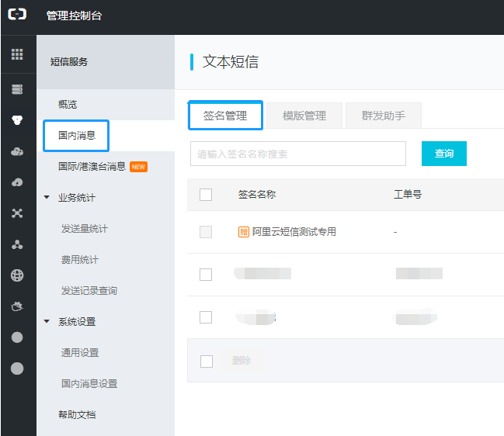Tick the checkbox for 阿里云短信测试专用 row
The height and width of the screenshot is (436, 504).
[x=206, y=232]
